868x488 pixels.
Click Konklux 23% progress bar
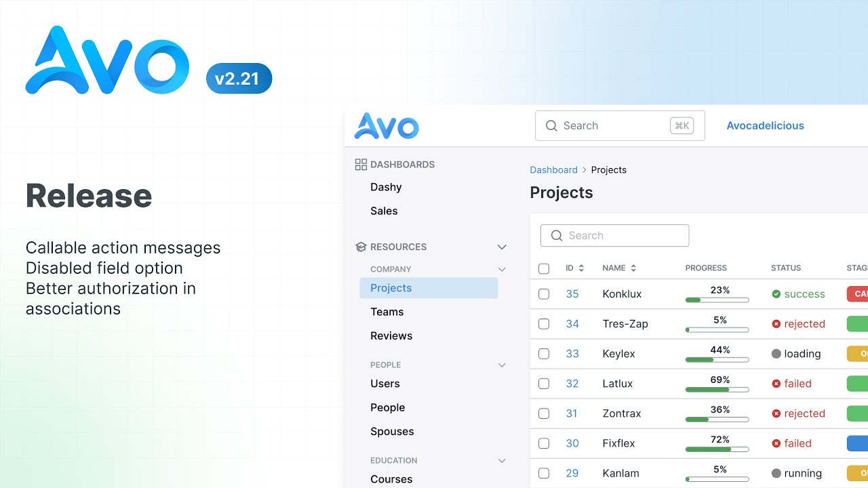pos(717,300)
